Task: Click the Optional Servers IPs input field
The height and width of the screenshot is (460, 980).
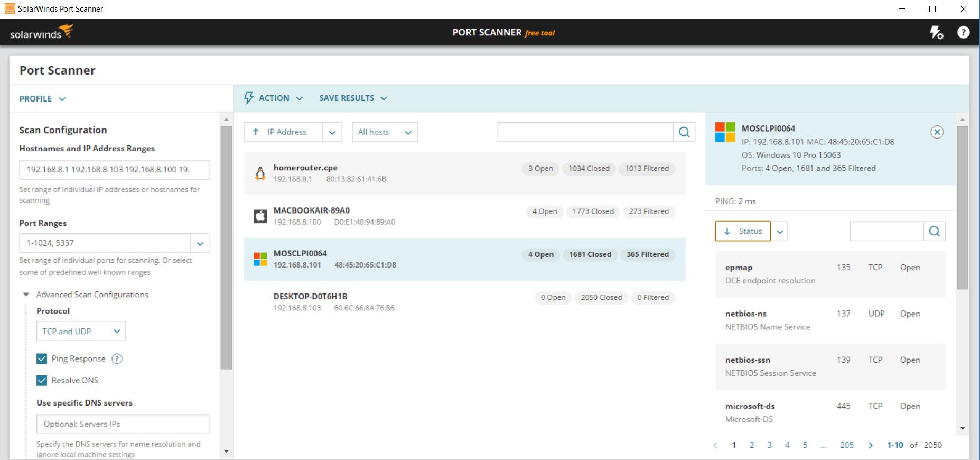Action: [123, 424]
